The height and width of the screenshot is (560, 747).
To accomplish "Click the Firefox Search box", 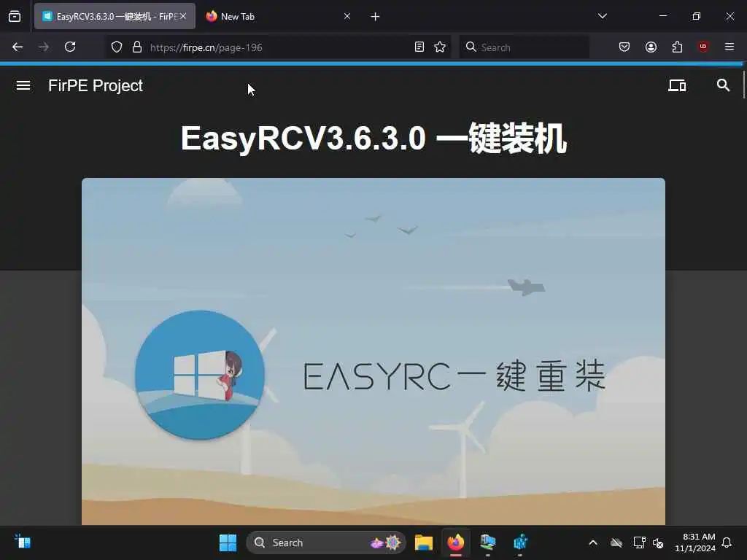I will coord(524,47).
